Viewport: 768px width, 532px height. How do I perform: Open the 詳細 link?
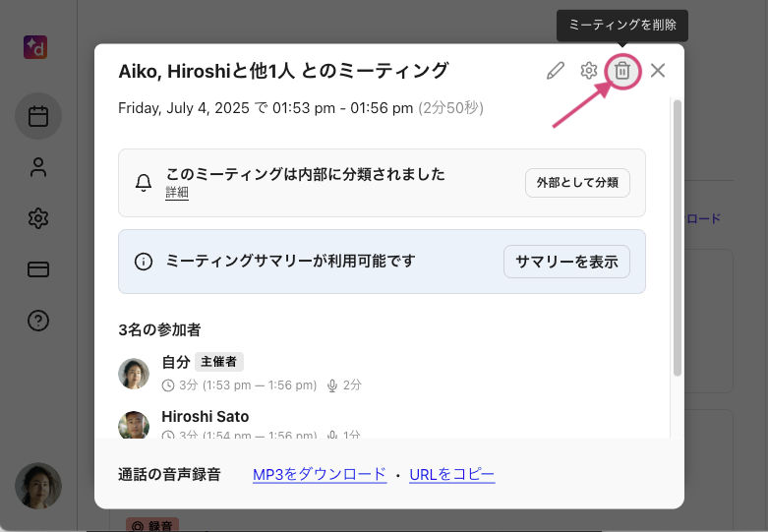coord(177,194)
